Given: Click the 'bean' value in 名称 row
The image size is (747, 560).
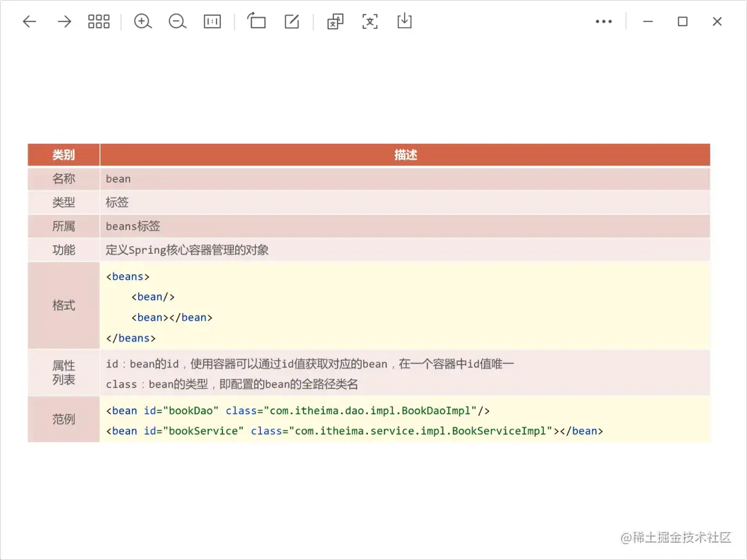Looking at the screenshot, I should point(118,179).
